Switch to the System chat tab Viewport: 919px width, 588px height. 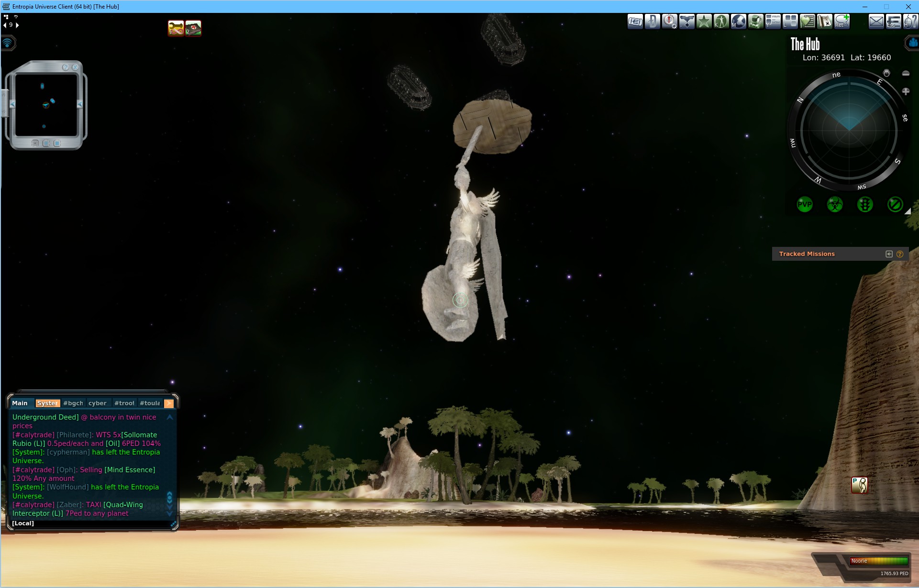[47, 403]
